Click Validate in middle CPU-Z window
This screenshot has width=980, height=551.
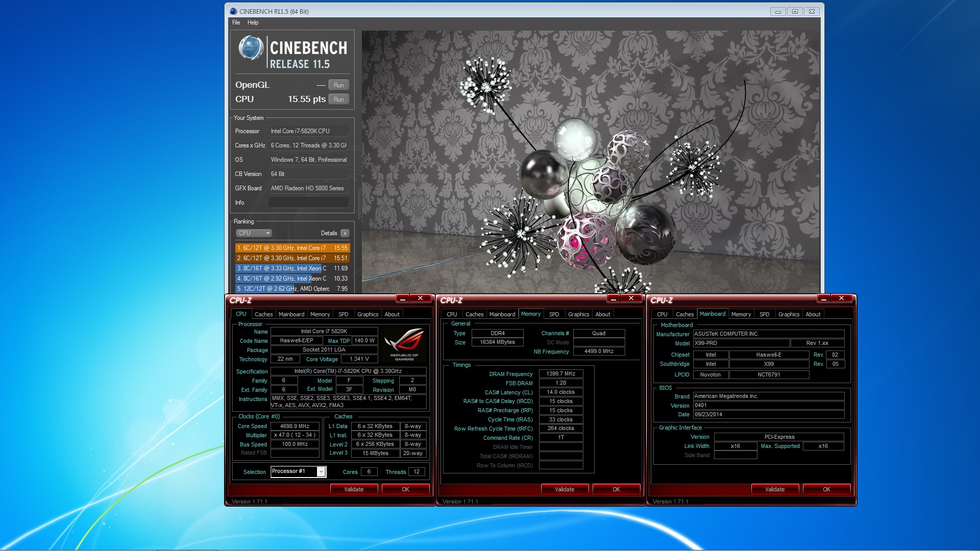pos(565,489)
